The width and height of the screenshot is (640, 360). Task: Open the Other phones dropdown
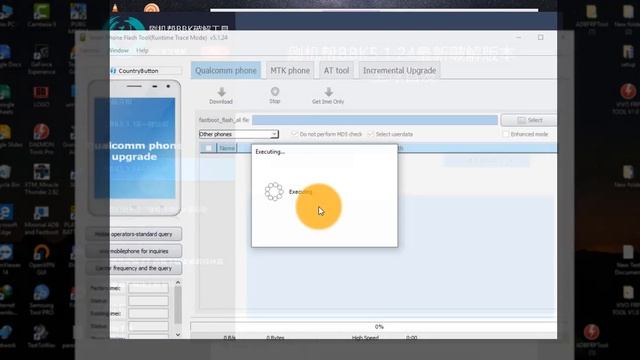pyautogui.click(x=239, y=134)
